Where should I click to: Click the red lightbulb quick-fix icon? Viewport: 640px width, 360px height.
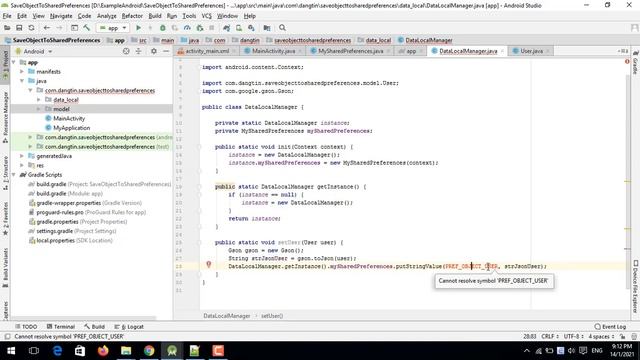(209, 264)
